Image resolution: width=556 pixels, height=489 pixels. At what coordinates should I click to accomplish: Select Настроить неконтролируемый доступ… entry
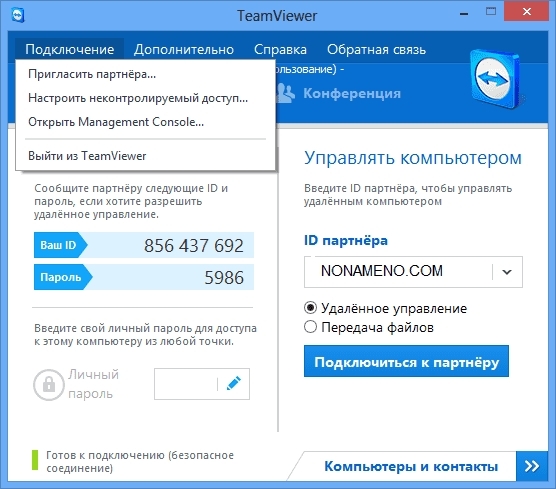tap(145, 98)
